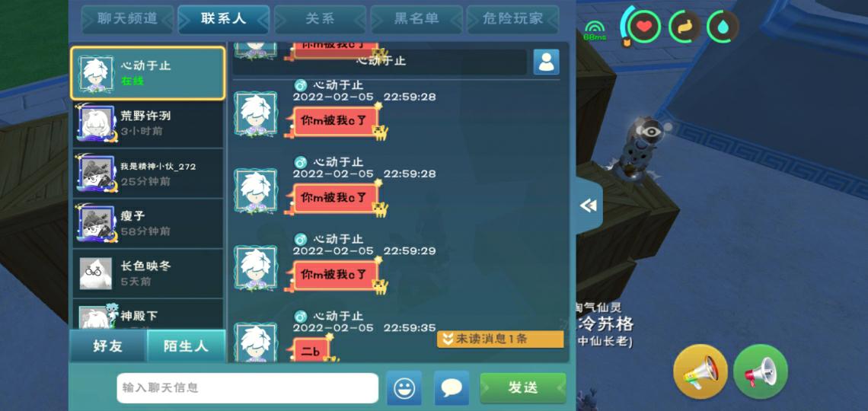Toggle the eye visibility icon on character
868x411 pixels.
[652, 131]
